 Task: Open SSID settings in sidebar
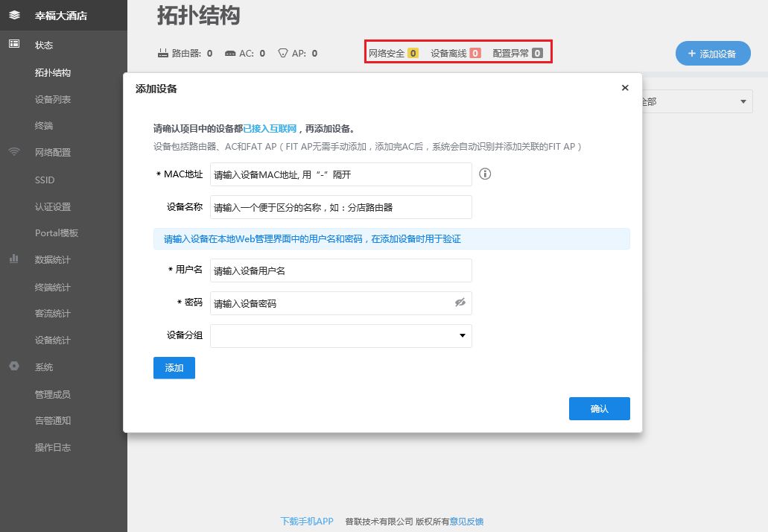point(45,180)
